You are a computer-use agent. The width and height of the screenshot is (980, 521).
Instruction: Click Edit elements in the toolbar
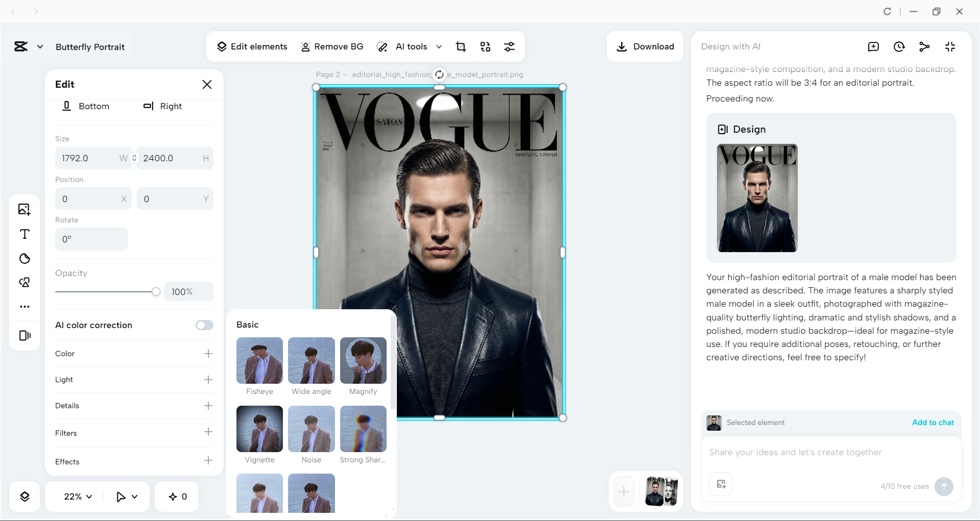click(x=252, y=47)
